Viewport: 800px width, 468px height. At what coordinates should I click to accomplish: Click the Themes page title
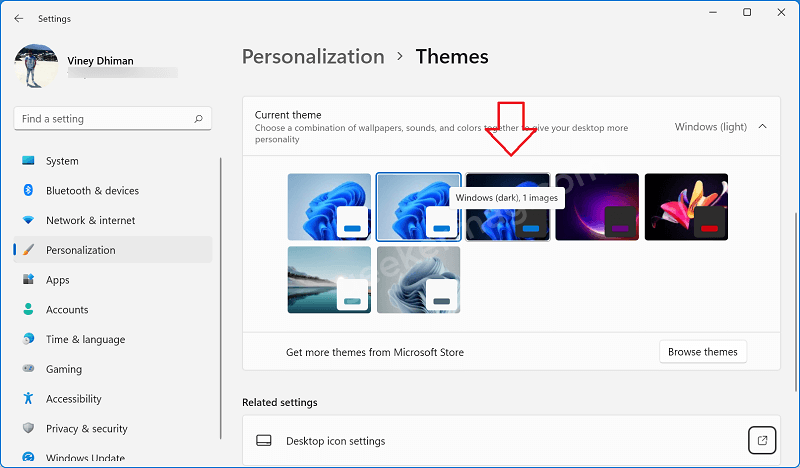(x=452, y=57)
